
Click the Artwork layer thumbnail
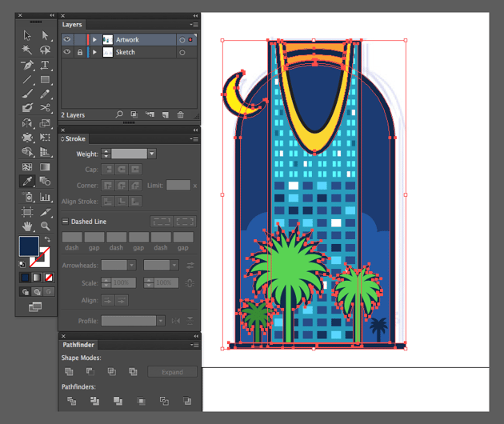click(x=108, y=39)
